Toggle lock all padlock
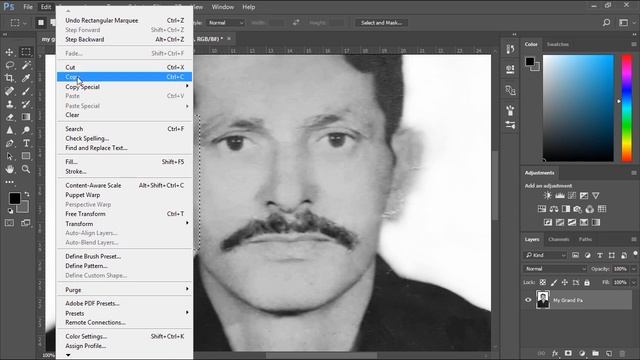Screen dimensions: 640x360 click(587, 282)
